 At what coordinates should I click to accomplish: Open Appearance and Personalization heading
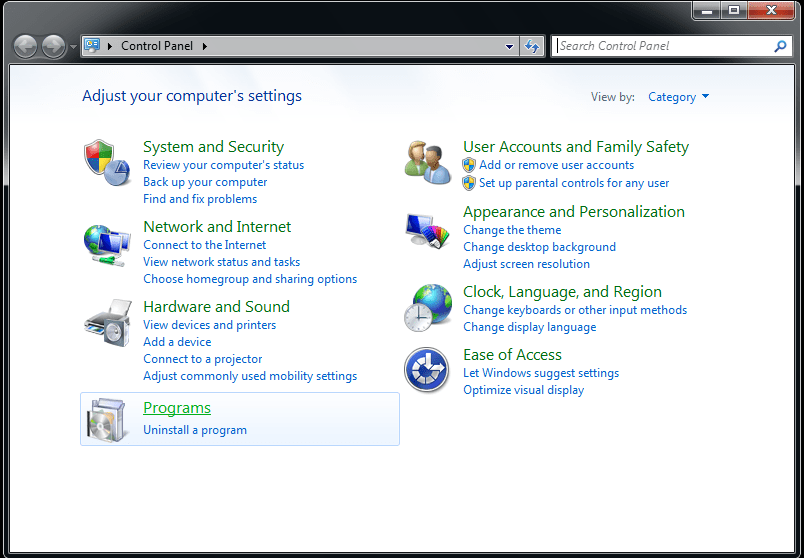point(574,212)
